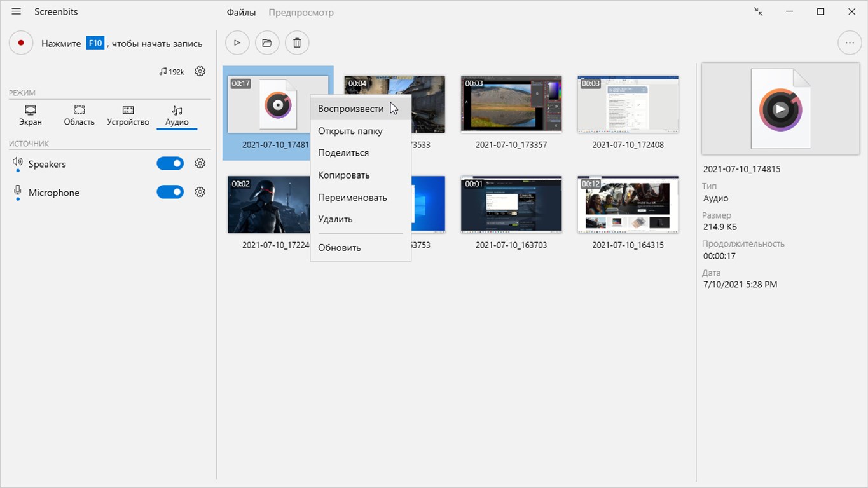Select Область capture mode
868x488 pixels.
[79, 116]
